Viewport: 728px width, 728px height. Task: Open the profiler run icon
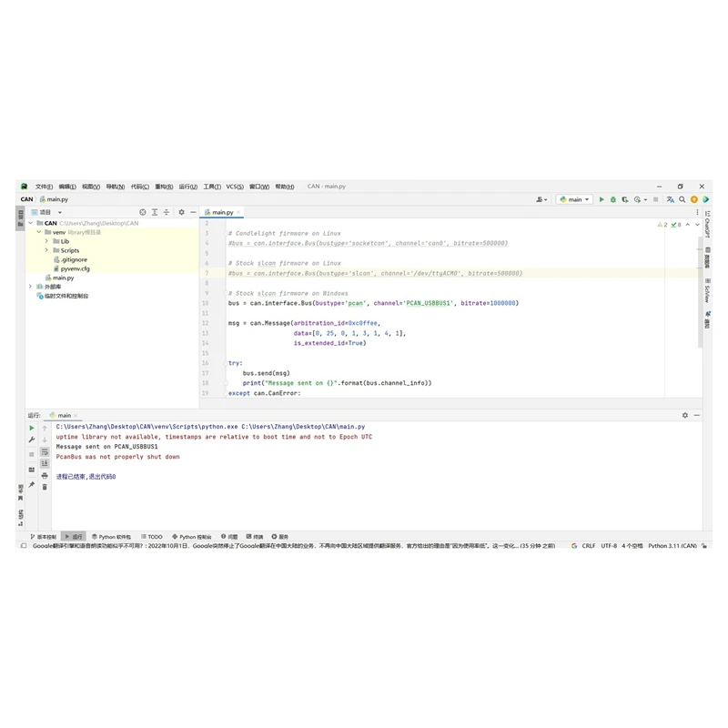638,199
